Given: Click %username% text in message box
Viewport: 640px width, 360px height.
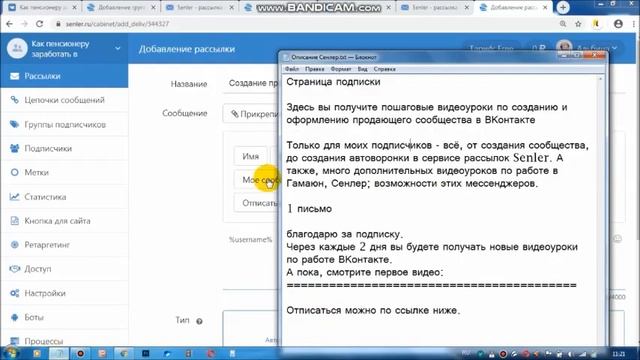Looking at the screenshot, I should [x=250, y=240].
